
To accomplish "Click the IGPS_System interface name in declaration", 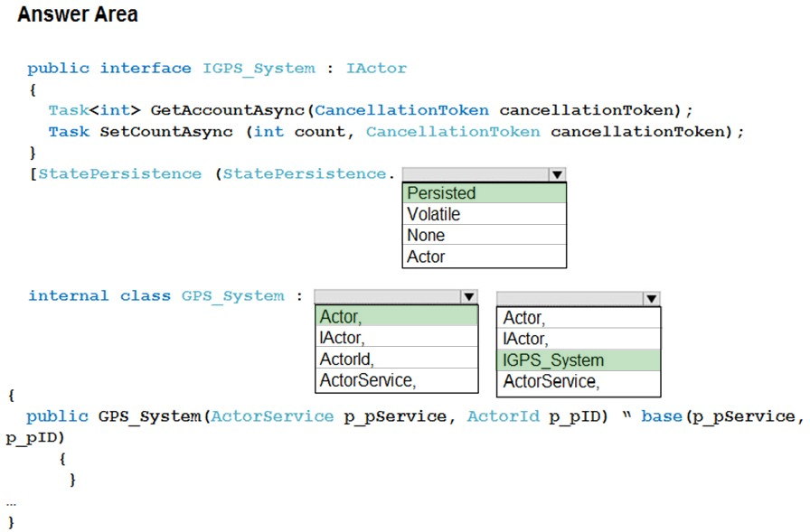I will tap(259, 69).
